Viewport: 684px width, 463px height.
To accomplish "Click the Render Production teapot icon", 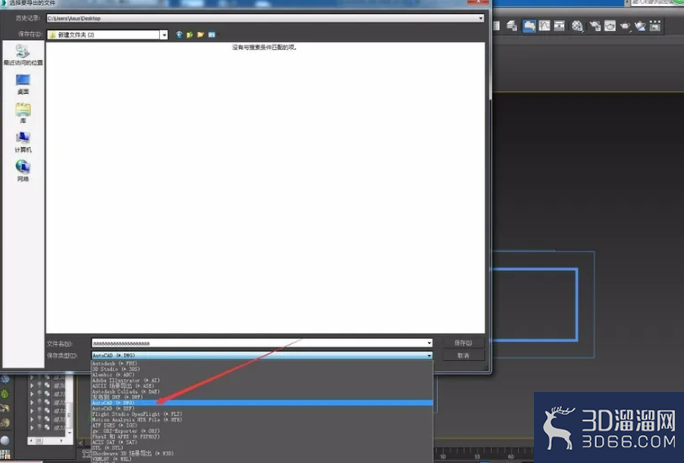I will pos(625,26).
